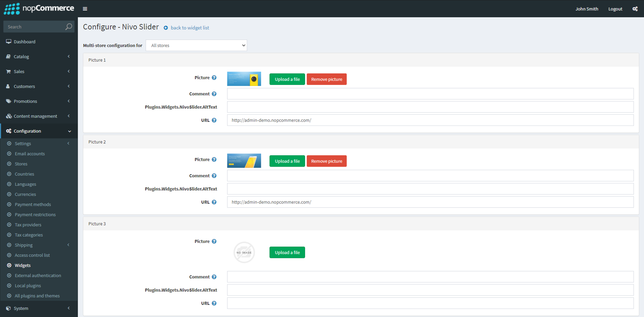The width and height of the screenshot is (644, 317).
Task: Open Email accounts in the sidebar
Action: coord(30,154)
